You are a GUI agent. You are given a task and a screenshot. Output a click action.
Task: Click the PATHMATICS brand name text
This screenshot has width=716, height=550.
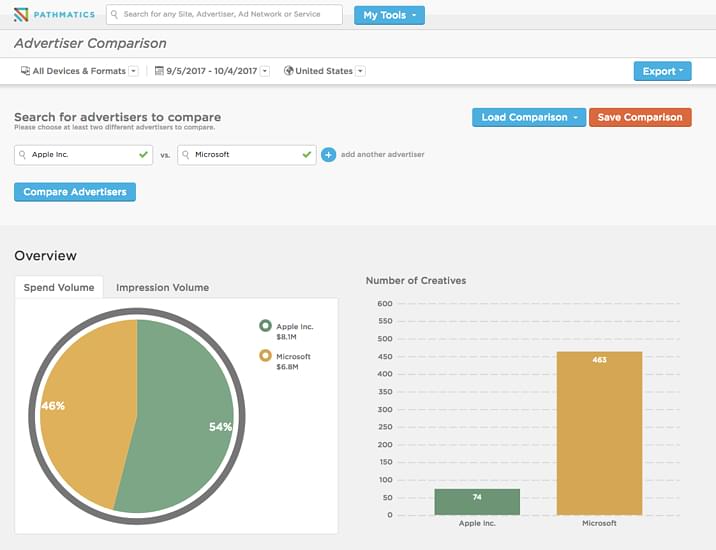coord(64,15)
